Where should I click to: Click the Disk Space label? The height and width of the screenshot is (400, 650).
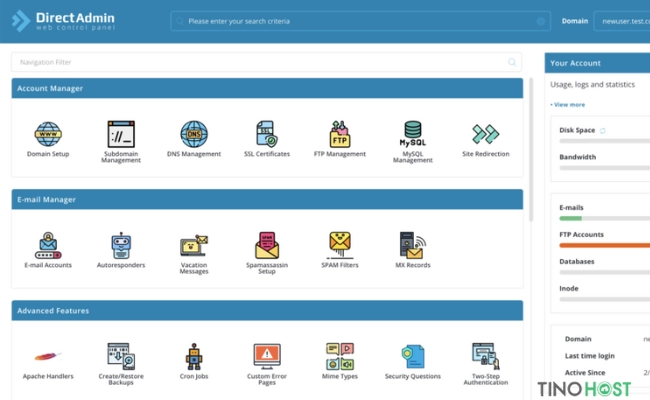(x=577, y=130)
